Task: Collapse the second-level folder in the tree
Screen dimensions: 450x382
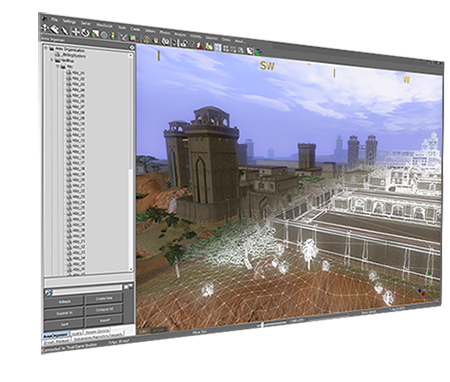Action: click(x=52, y=60)
